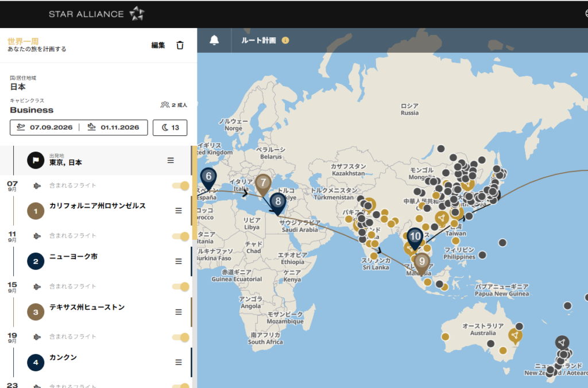
Task: Click the route plan info icon
Action: 285,41
